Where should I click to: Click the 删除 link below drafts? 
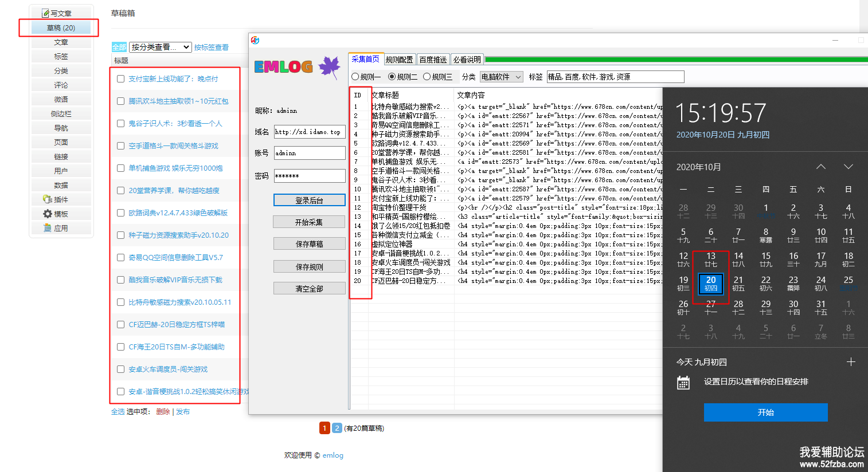tap(163, 411)
